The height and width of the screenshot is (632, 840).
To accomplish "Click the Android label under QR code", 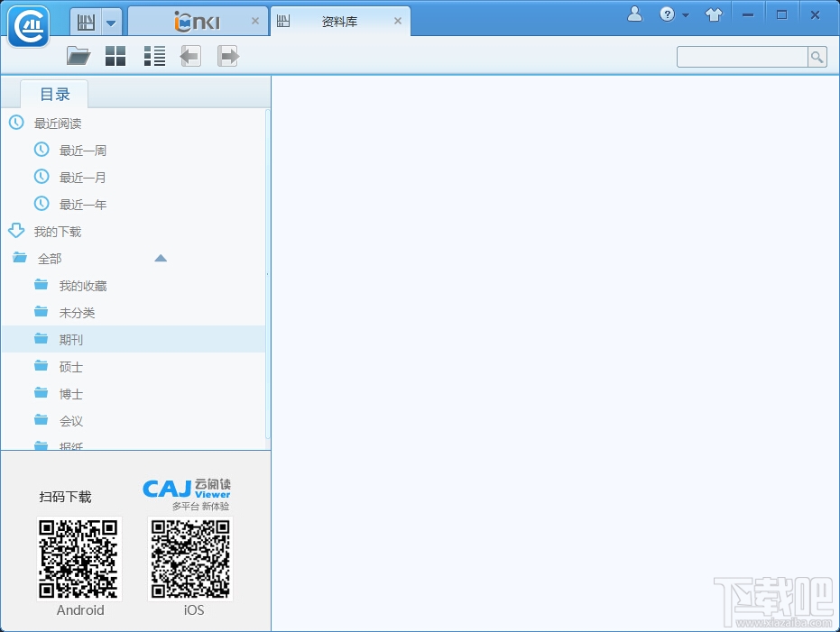I will coord(80,610).
